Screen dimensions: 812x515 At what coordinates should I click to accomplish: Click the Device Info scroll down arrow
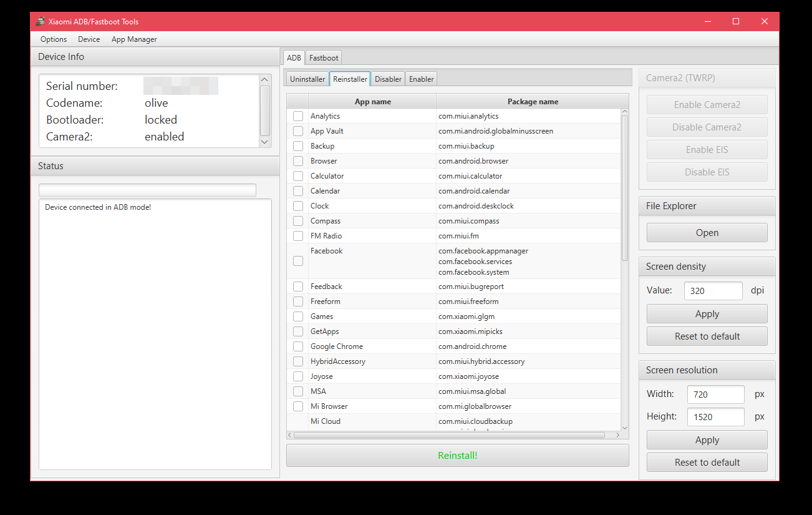(x=265, y=142)
